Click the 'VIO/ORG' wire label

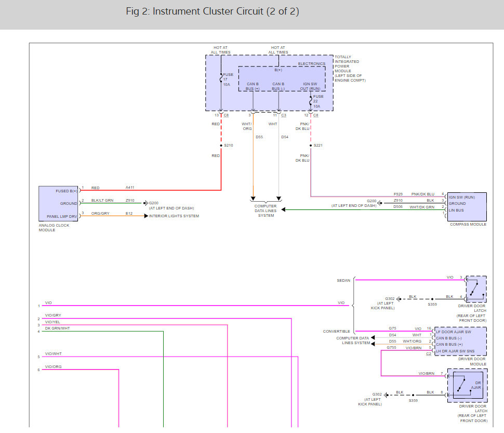(53, 366)
